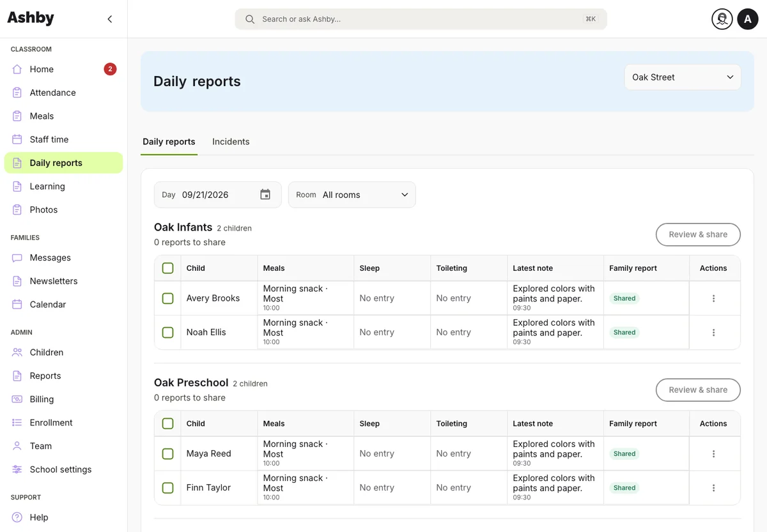
Task: Check the Finn Taylor row checkbox
Action: 167,487
